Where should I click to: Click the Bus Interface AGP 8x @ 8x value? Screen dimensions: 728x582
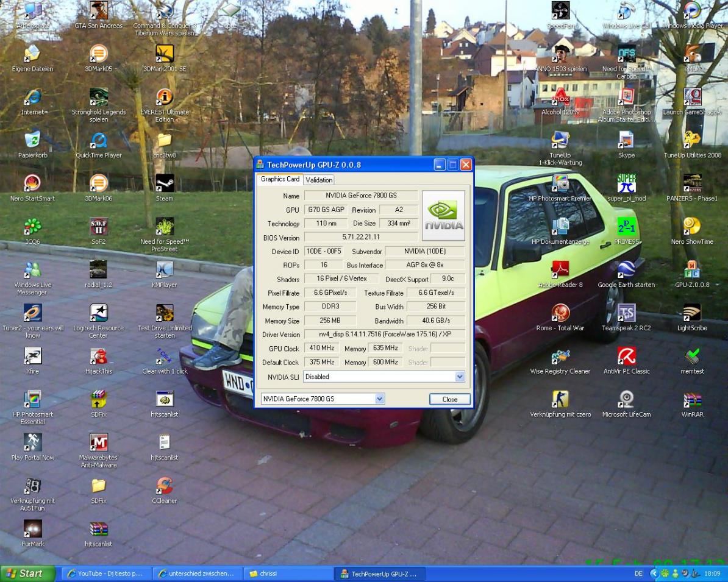(425, 265)
